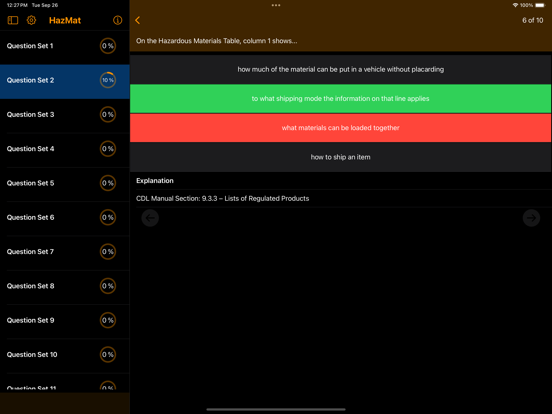Open Question Set 4
Image resolution: width=552 pixels, height=414 pixels.
click(x=65, y=149)
